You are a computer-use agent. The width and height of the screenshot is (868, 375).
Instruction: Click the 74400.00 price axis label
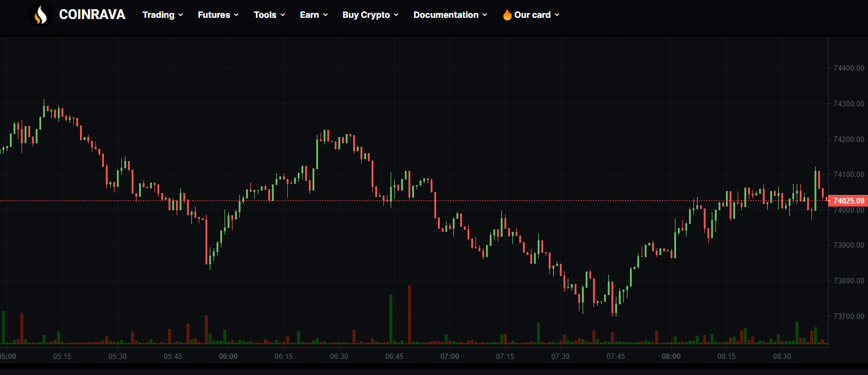pos(848,68)
